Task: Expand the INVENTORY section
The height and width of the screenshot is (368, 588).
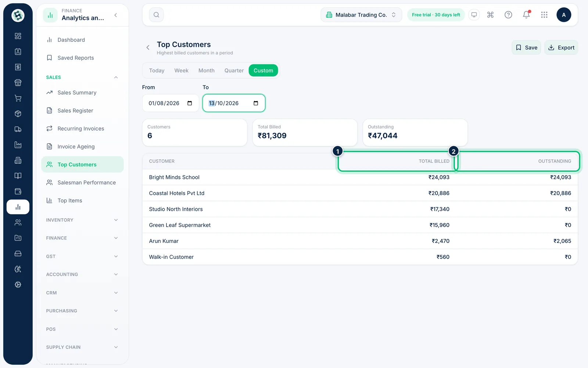Action: (x=82, y=220)
